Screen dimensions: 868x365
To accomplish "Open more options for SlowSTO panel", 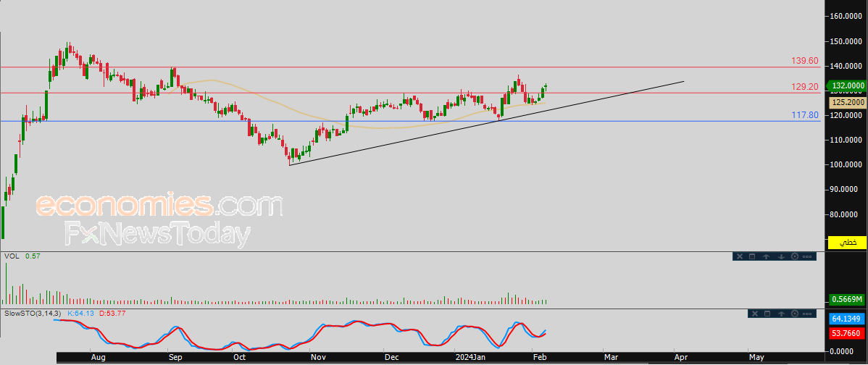I will pyautogui.click(x=807, y=314).
